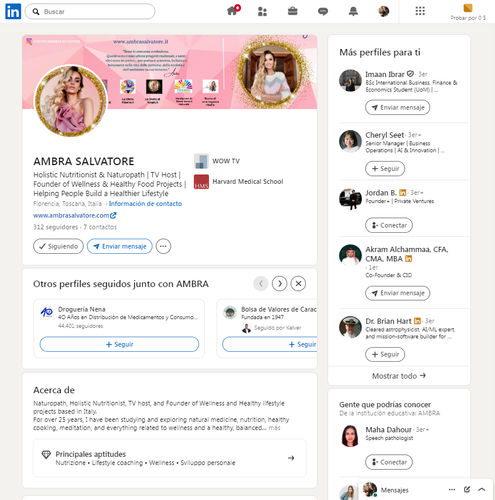The width and height of the screenshot is (495, 500).
Task: Click the Buscar search field
Action: coord(90,12)
